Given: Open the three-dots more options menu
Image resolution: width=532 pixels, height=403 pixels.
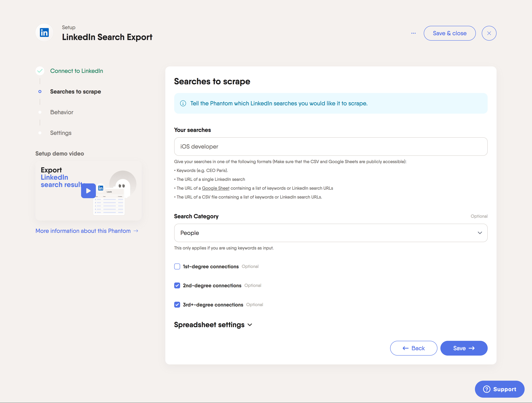Looking at the screenshot, I should [x=413, y=33].
